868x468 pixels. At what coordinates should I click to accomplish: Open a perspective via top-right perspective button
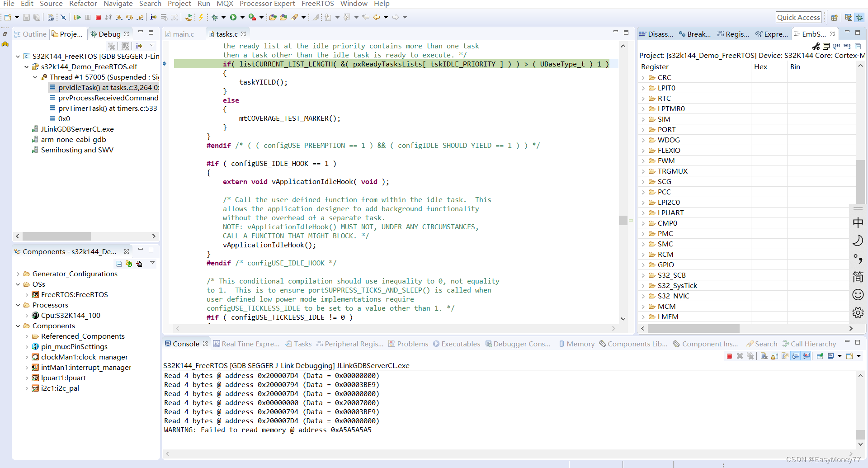(835, 17)
